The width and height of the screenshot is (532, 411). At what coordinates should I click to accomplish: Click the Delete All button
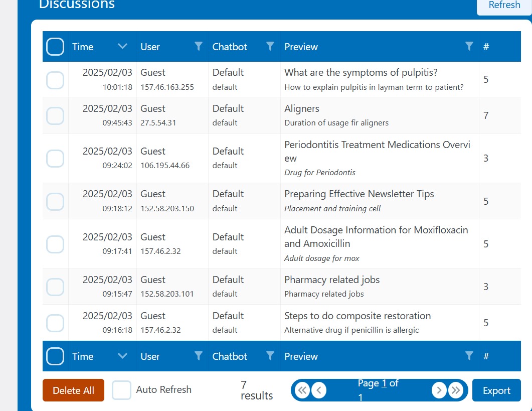73,390
